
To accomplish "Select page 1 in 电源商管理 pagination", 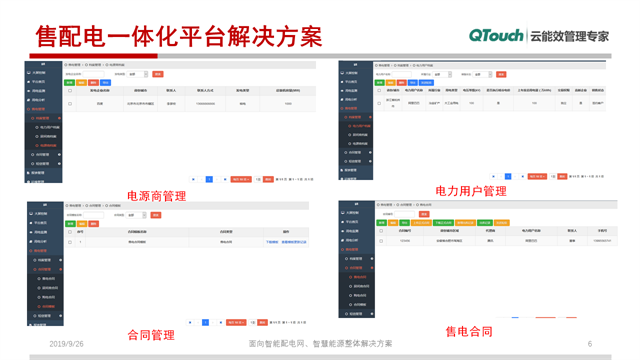I will click(209, 179).
